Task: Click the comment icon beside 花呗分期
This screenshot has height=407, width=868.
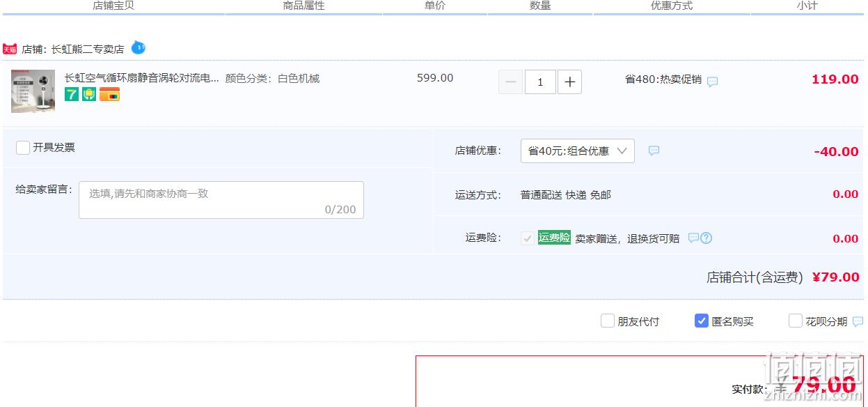Action: coord(858,321)
